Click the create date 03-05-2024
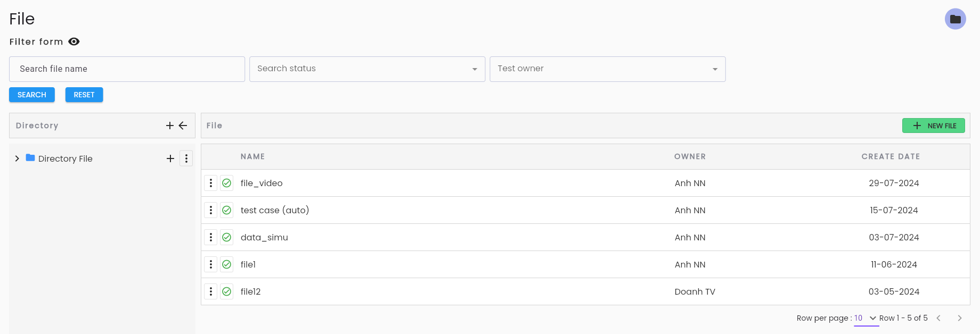980x334 pixels. (894, 291)
